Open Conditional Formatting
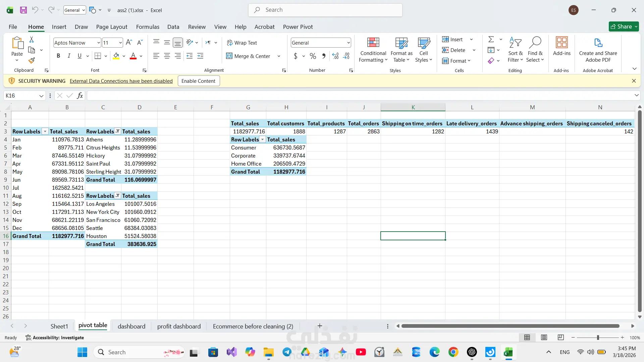Viewport: 644px width, 362px height. [373, 50]
